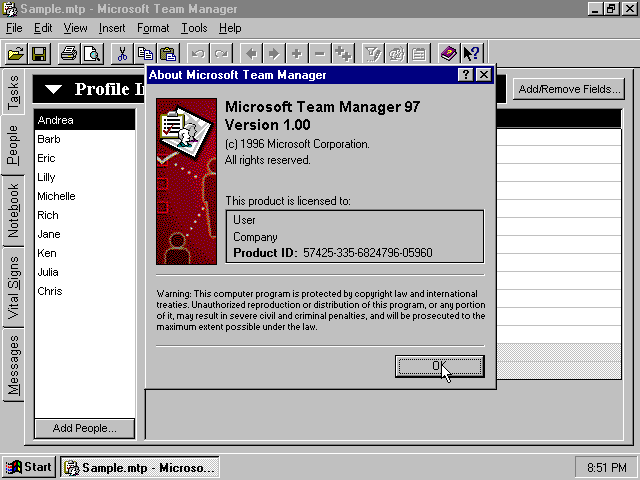This screenshot has height=480, width=640.
Task: Open the Help menu
Action: pyautogui.click(x=230, y=28)
